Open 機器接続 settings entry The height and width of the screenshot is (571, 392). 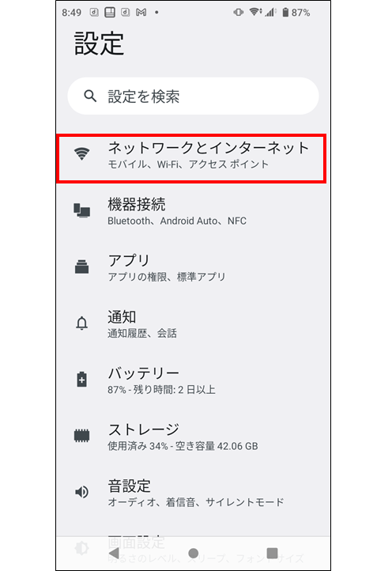pyautogui.click(x=194, y=211)
